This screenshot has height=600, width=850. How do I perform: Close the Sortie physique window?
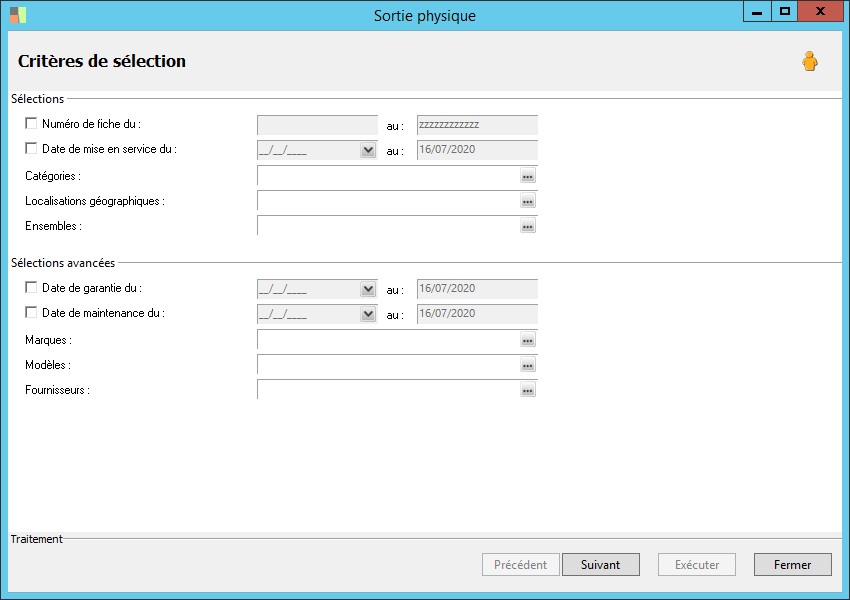[821, 11]
